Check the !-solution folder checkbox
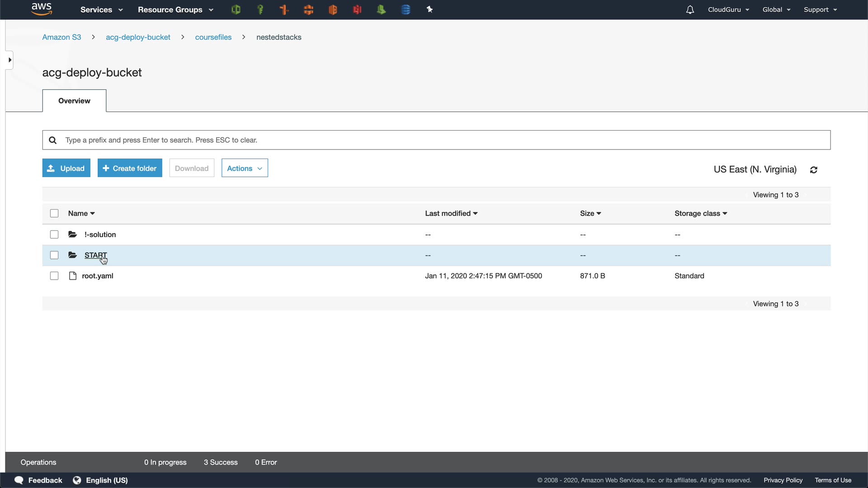868x488 pixels. coord(54,235)
